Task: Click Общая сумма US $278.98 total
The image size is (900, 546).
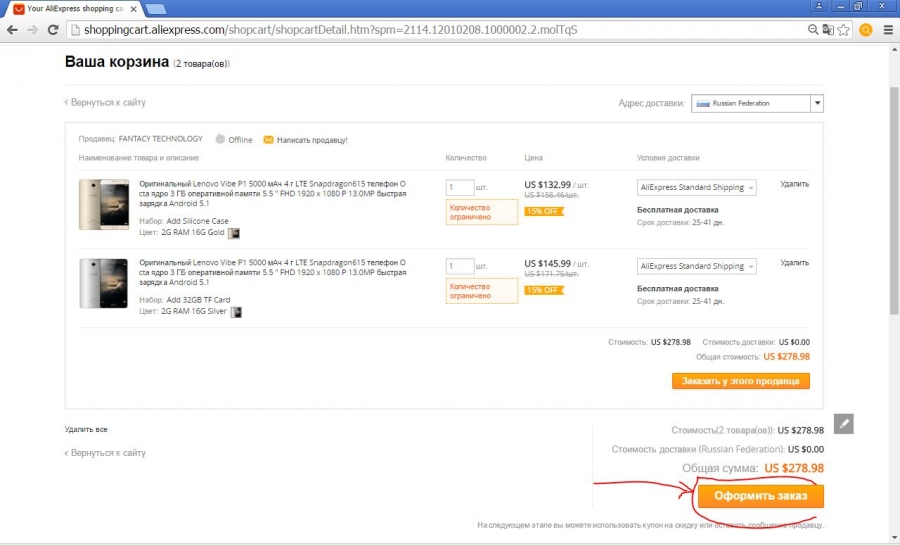Action: click(x=752, y=468)
